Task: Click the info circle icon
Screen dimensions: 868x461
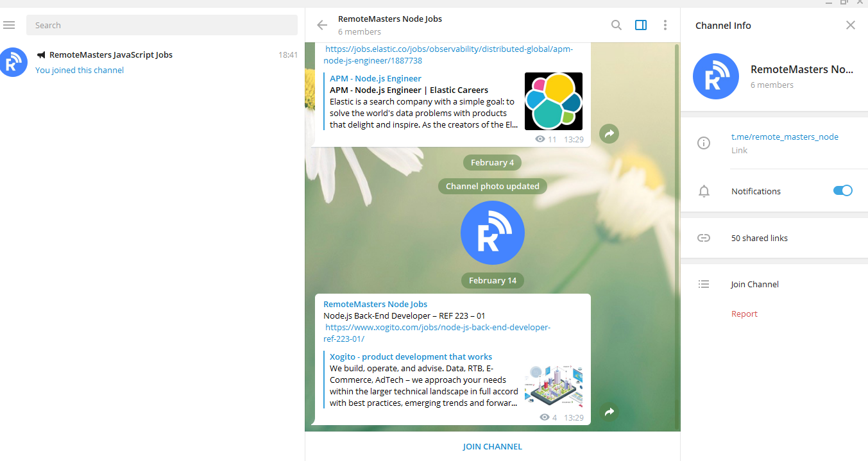Action: pos(704,143)
